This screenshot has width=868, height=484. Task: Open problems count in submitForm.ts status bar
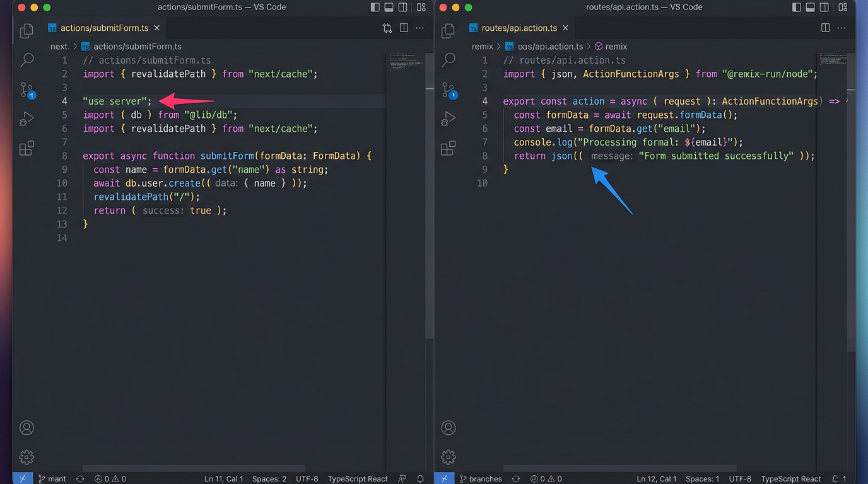[110, 479]
